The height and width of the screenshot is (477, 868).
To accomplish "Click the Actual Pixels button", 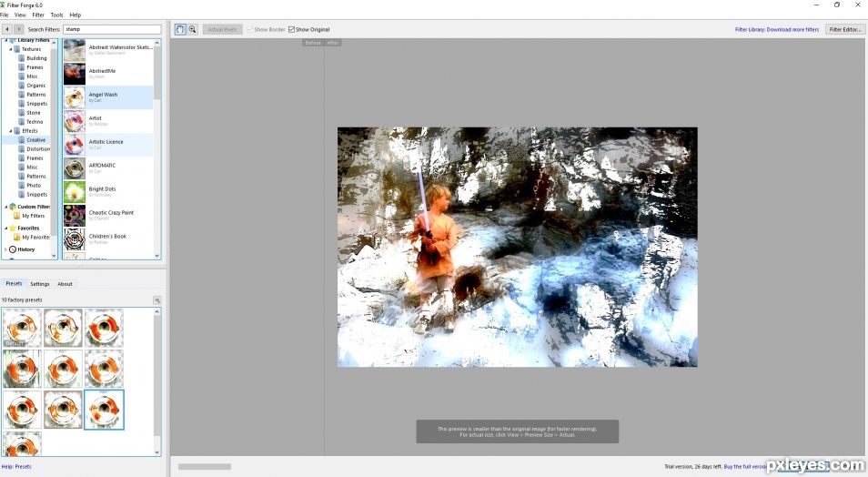I will coord(223,29).
